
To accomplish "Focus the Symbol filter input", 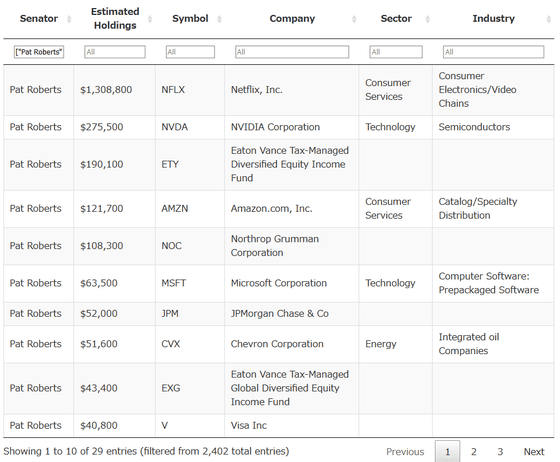I will (190, 52).
